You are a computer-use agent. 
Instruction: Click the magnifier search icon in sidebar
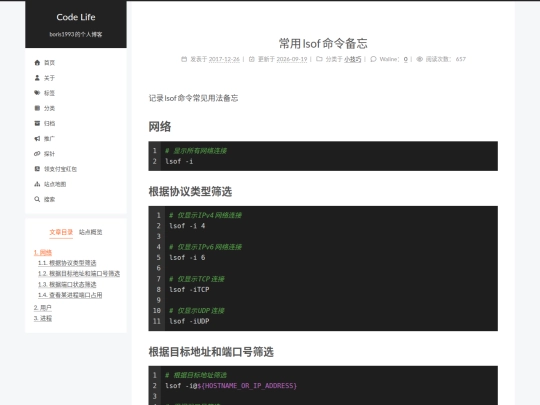point(37,199)
